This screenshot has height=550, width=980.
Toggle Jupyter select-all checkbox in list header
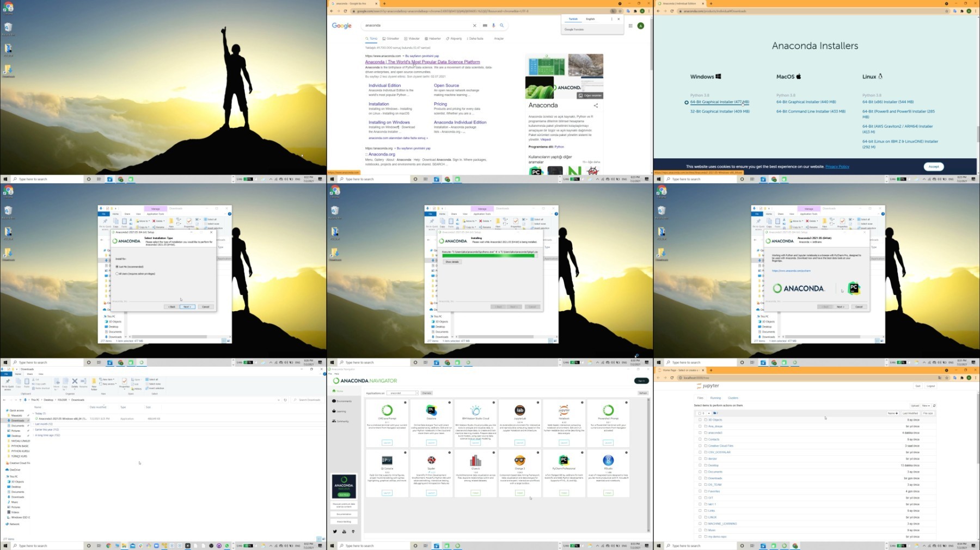[700, 413]
